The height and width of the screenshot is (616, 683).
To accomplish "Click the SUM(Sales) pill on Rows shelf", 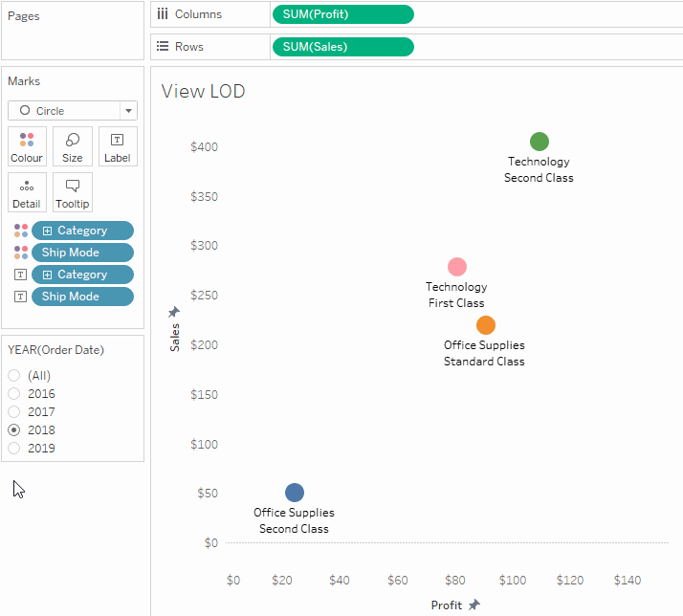I will [342, 47].
